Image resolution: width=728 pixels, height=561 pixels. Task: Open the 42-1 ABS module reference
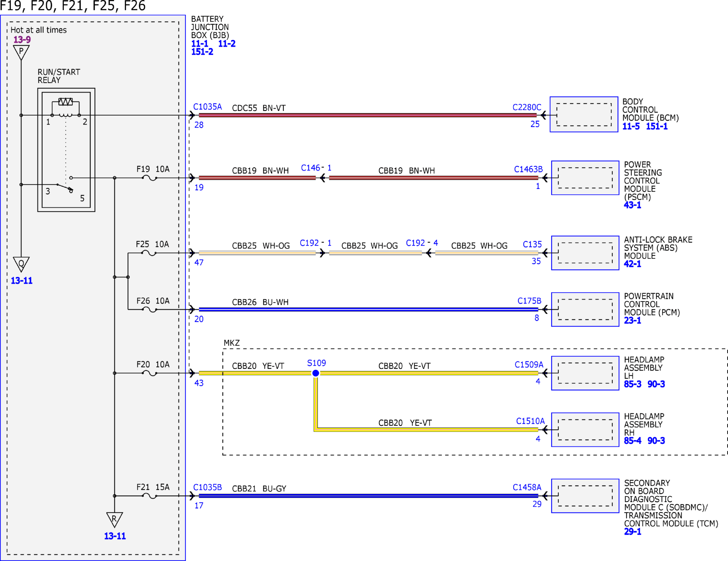[632, 264]
